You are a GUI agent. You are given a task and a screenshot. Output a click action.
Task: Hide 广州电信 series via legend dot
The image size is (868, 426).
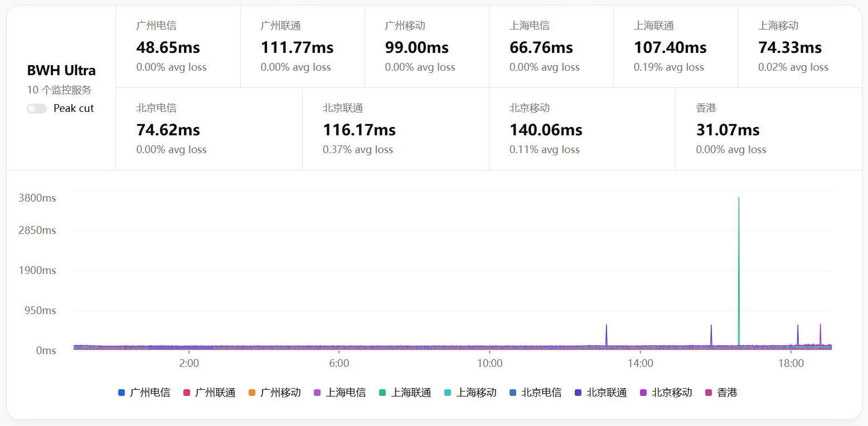tap(122, 393)
